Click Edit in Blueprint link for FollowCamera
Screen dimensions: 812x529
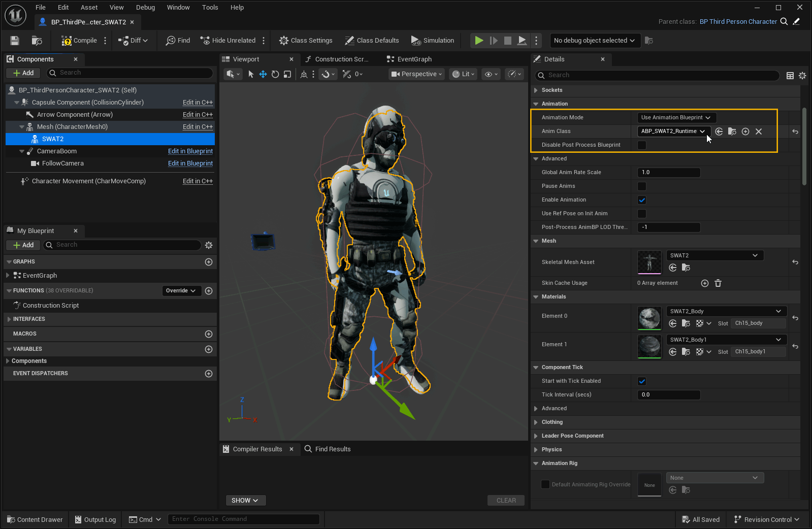(190, 163)
